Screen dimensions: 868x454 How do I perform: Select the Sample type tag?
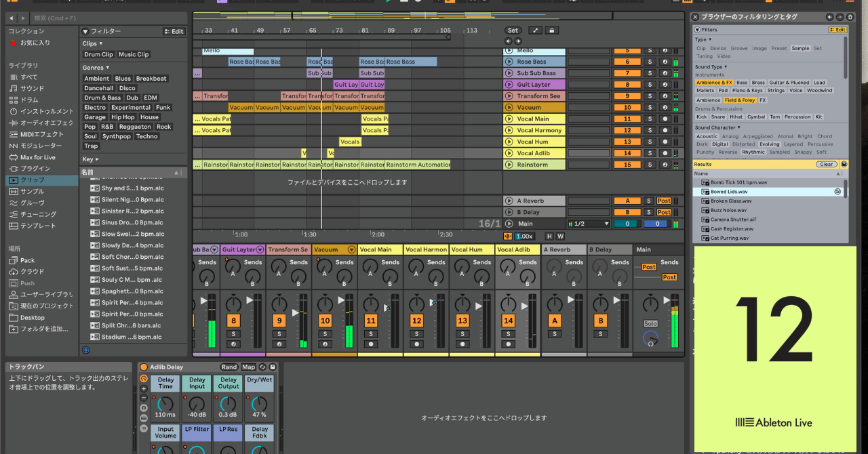pyautogui.click(x=800, y=48)
